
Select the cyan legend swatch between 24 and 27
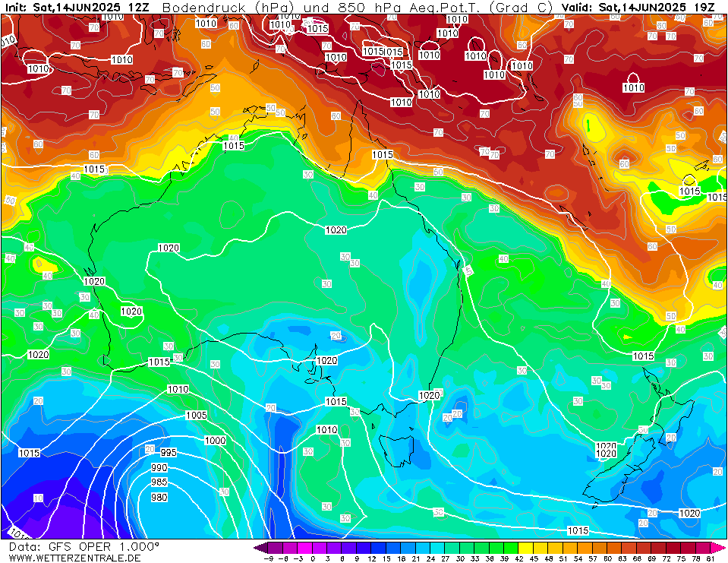437,547
